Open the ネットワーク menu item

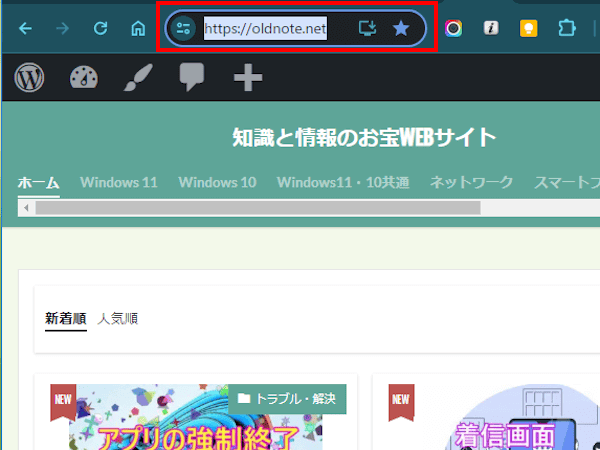(471, 183)
